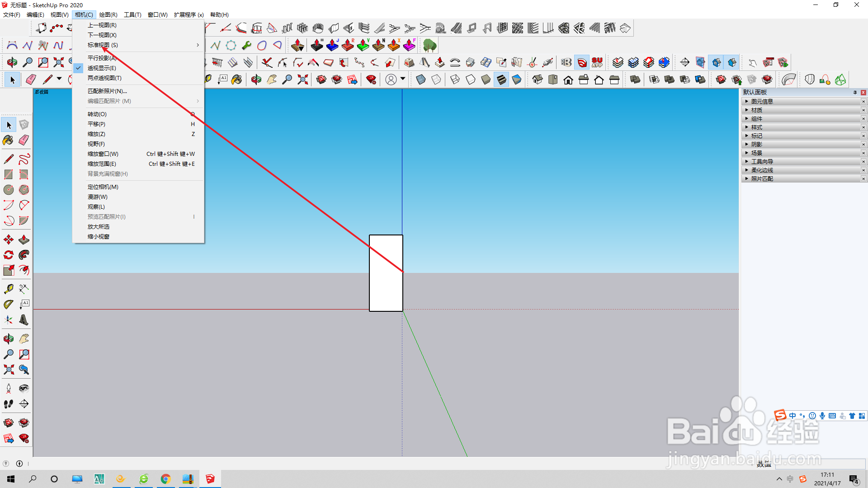
Task: Expand the 图元信息 panel section
Action: pos(762,102)
